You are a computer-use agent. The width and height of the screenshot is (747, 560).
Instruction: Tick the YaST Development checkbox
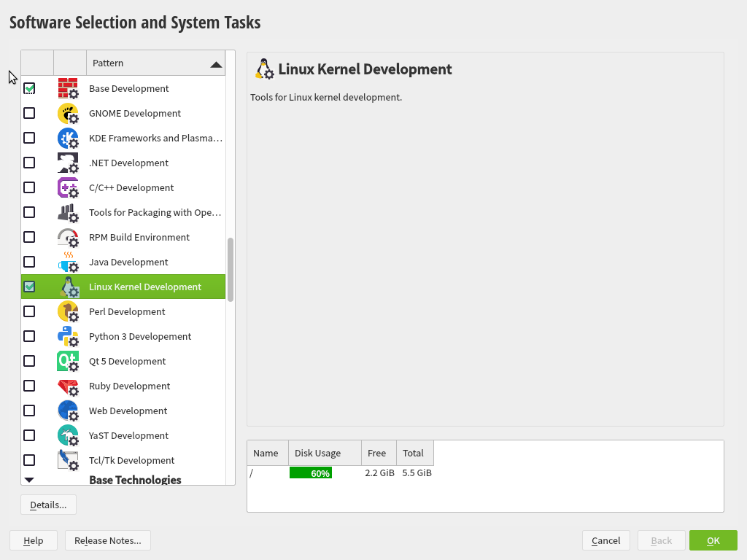pos(29,435)
